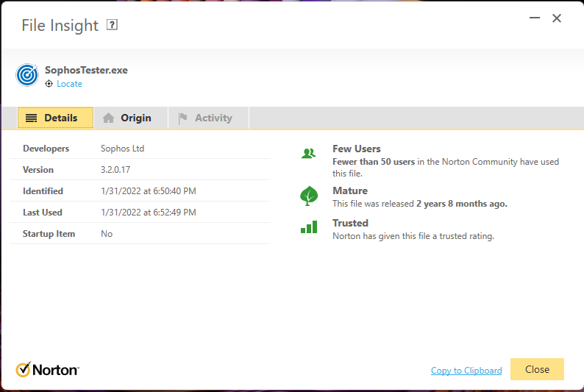Open the Activity tab
The width and height of the screenshot is (584, 392).
pyautogui.click(x=209, y=118)
